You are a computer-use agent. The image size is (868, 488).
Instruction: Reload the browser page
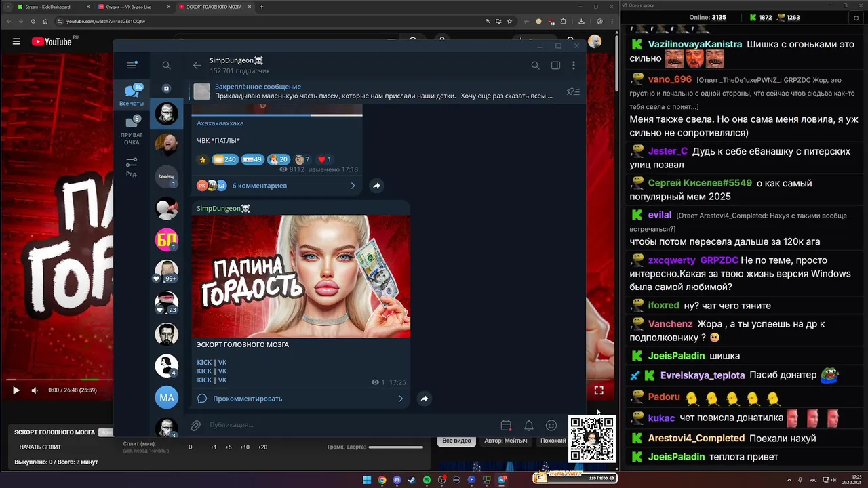pyautogui.click(x=33, y=21)
